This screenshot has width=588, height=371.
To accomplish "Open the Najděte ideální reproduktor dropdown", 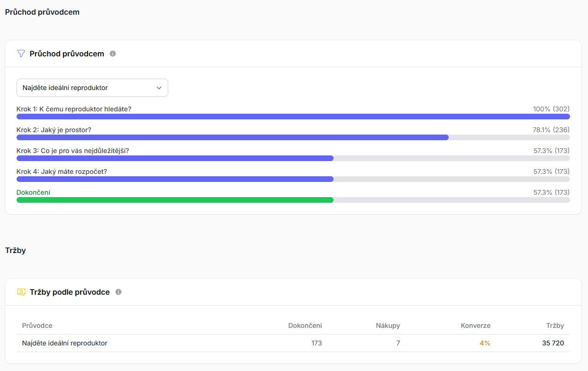I will 92,88.
